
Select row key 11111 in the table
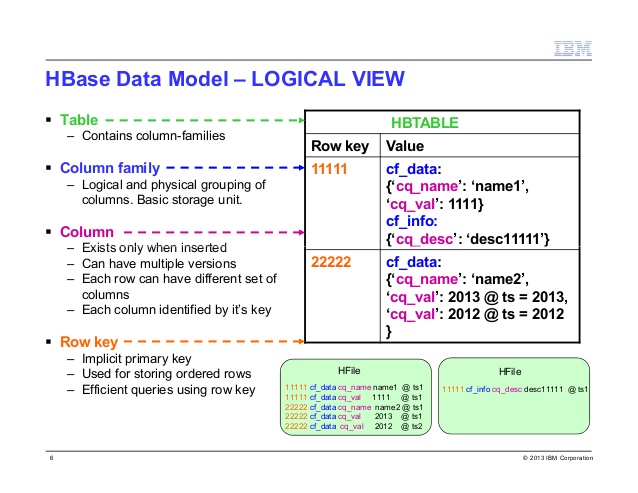tap(330, 170)
